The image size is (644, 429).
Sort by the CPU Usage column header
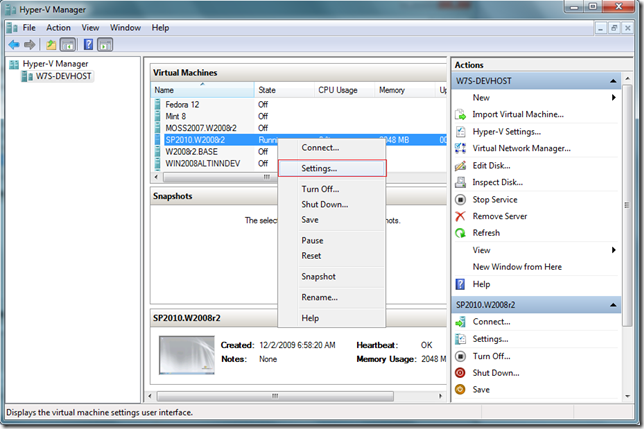344,90
